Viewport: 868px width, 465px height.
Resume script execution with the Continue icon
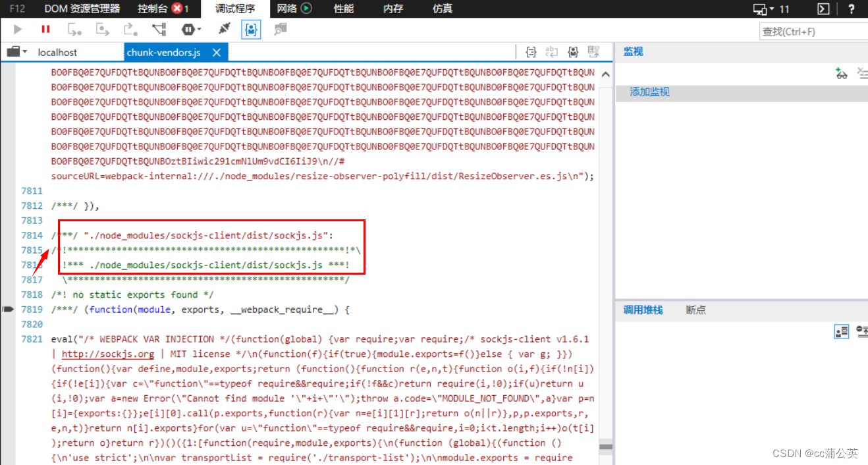pos(18,29)
